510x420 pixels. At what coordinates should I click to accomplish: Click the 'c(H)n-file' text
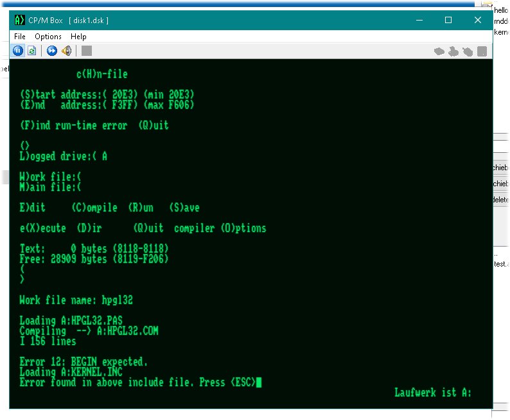(x=102, y=74)
